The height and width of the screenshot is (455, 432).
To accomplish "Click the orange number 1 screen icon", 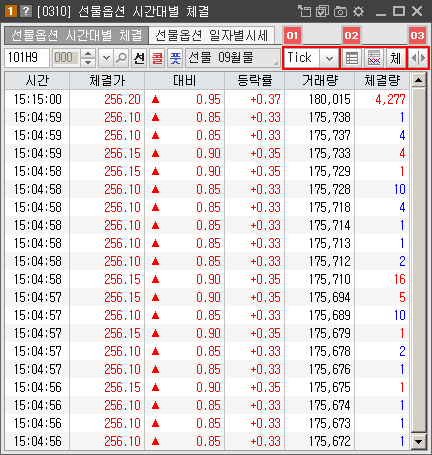I will pos(10,11).
